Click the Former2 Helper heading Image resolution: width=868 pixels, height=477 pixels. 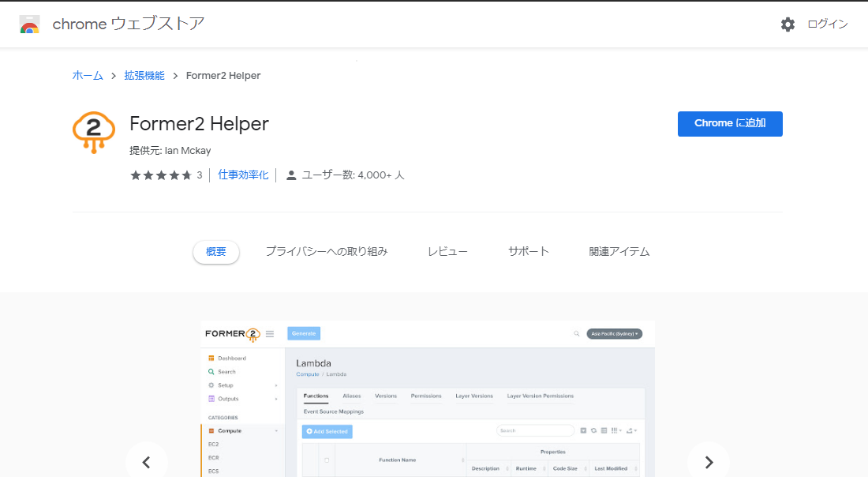[x=200, y=123]
